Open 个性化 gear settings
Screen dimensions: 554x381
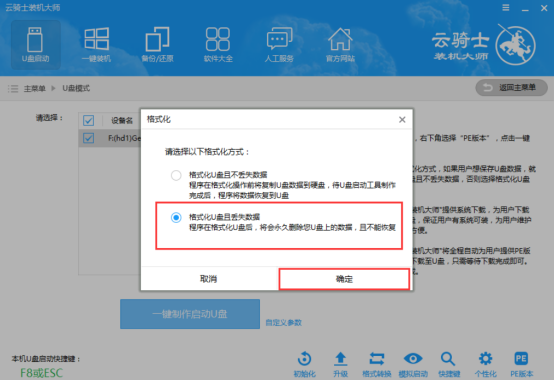[485, 364]
